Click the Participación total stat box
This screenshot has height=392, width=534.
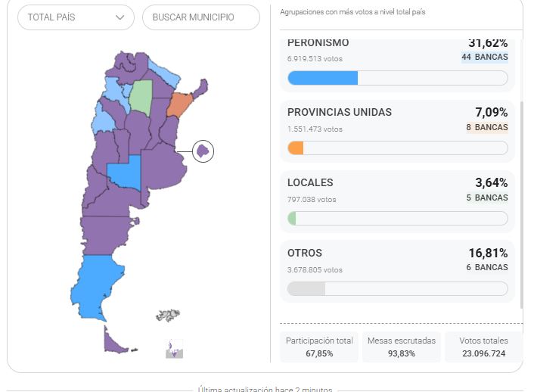[319, 347]
